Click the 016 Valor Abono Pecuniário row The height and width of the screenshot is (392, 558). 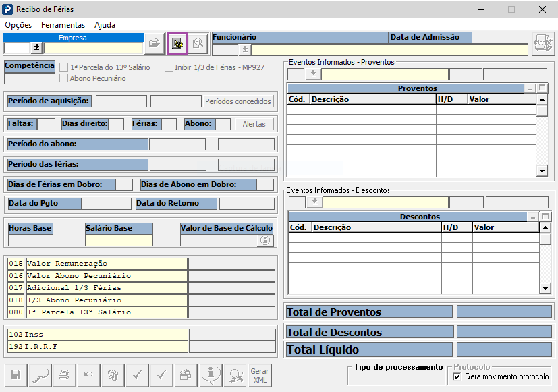141,276
